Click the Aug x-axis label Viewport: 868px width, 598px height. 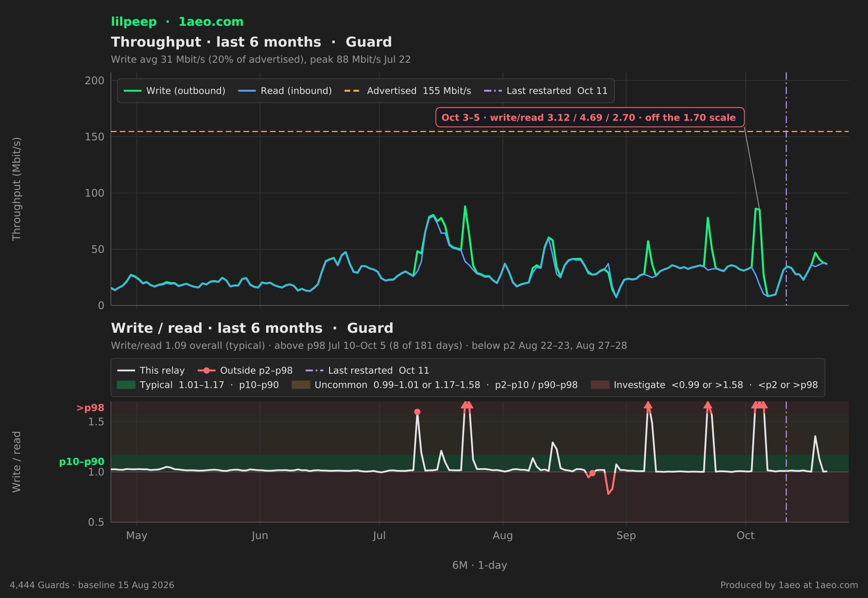point(503,536)
